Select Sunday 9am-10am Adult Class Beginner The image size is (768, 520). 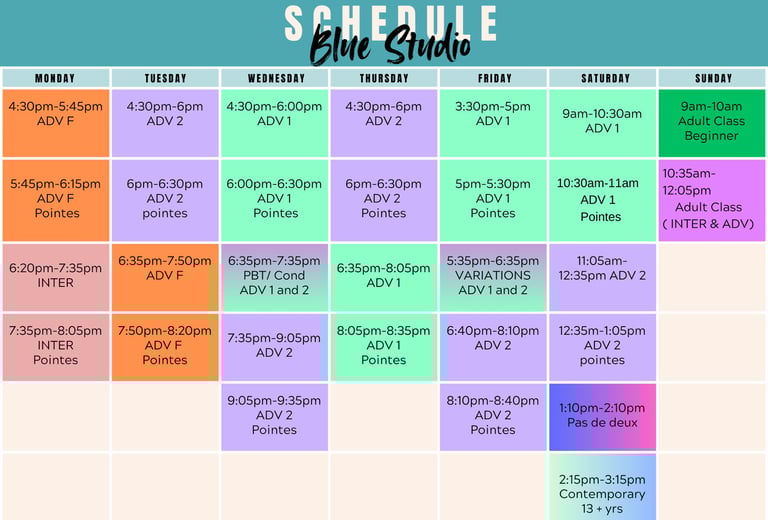pyautogui.click(x=712, y=123)
